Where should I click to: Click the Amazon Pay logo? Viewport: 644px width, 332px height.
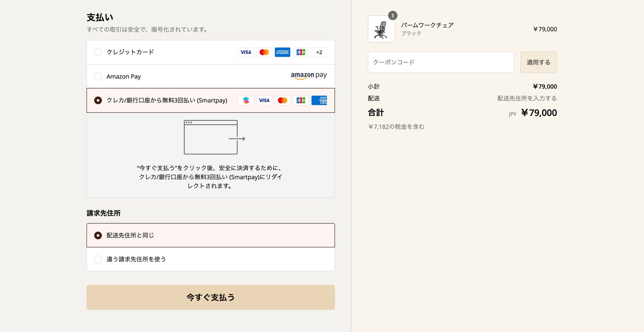tap(309, 76)
